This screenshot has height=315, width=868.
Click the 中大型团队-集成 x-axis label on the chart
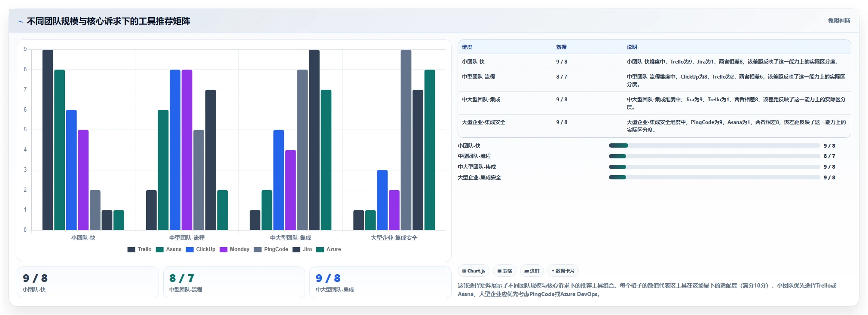tap(290, 238)
